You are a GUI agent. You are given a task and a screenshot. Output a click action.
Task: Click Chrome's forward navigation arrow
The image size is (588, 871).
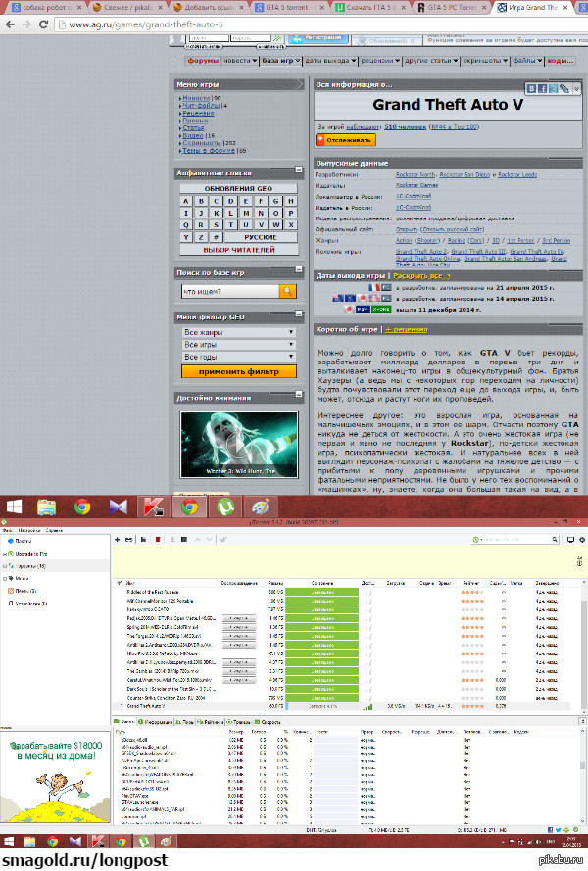click(x=26, y=24)
